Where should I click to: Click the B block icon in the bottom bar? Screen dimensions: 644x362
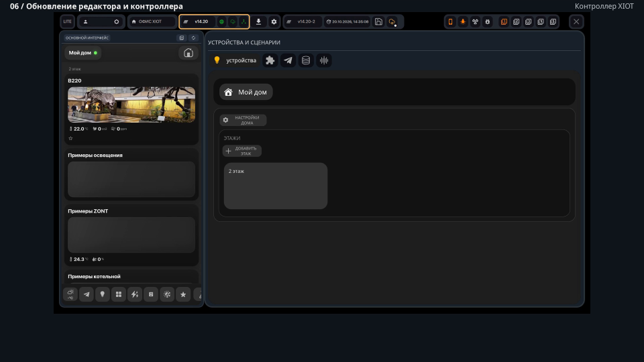pos(151,294)
